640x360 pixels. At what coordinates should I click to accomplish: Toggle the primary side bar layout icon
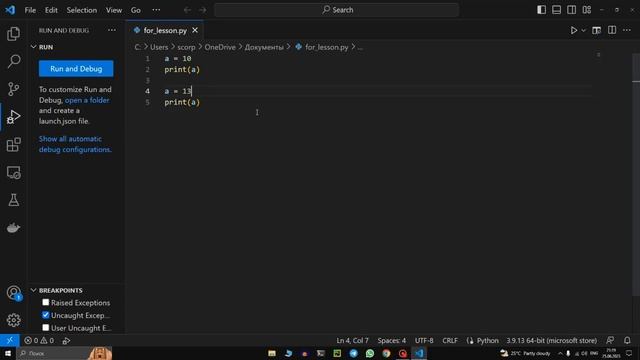pos(541,10)
